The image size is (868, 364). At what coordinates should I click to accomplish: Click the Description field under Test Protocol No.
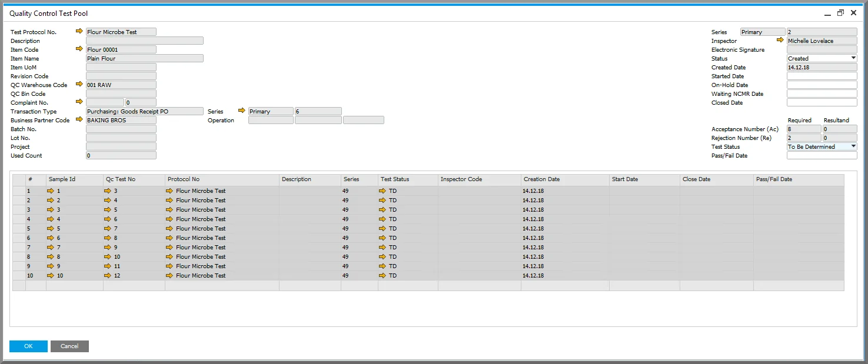[x=145, y=41]
